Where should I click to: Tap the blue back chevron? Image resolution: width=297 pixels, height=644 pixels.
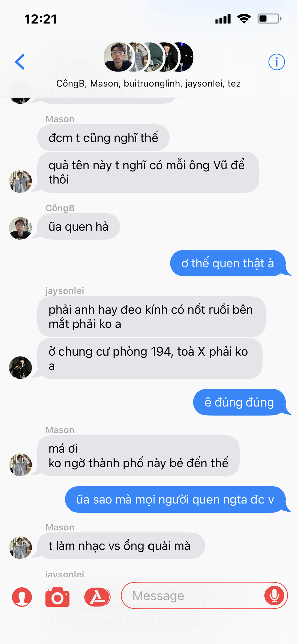[20, 62]
